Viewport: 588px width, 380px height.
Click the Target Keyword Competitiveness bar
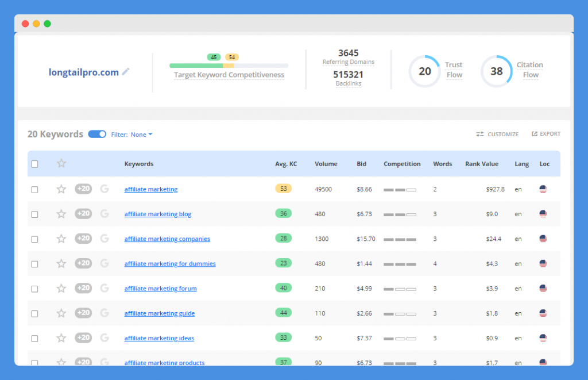229,66
